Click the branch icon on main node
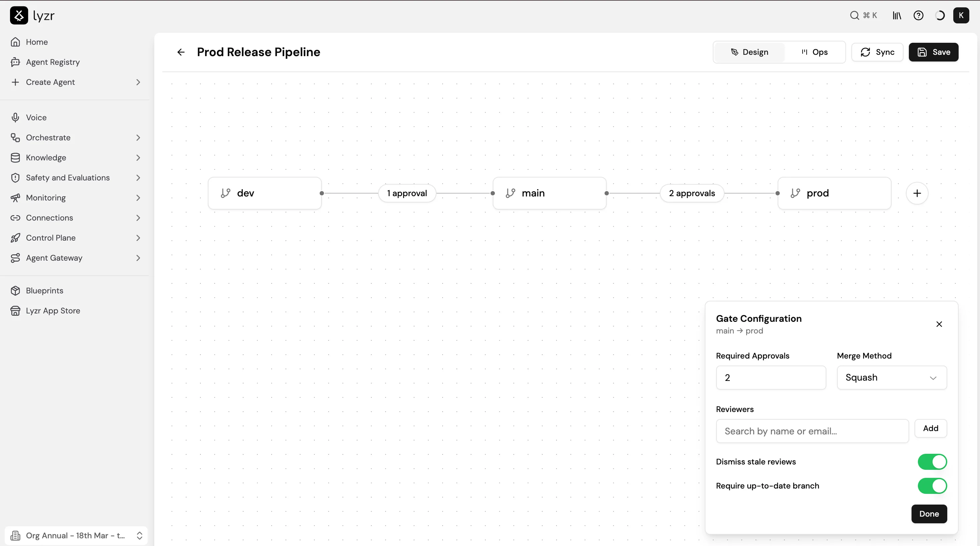Viewport: 980px width, 546px height. (x=510, y=193)
